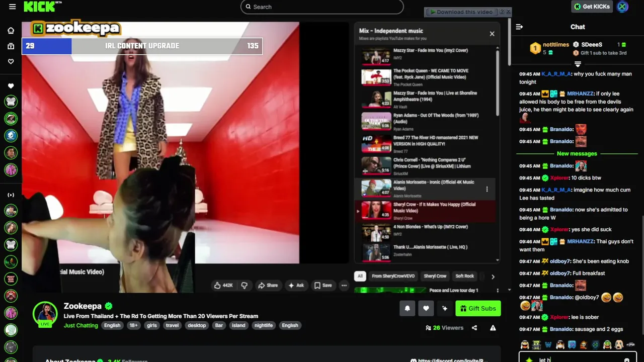644x362 pixels.
Task: Open the sidebar Browse icon below Home
Action: click(x=11, y=46)
